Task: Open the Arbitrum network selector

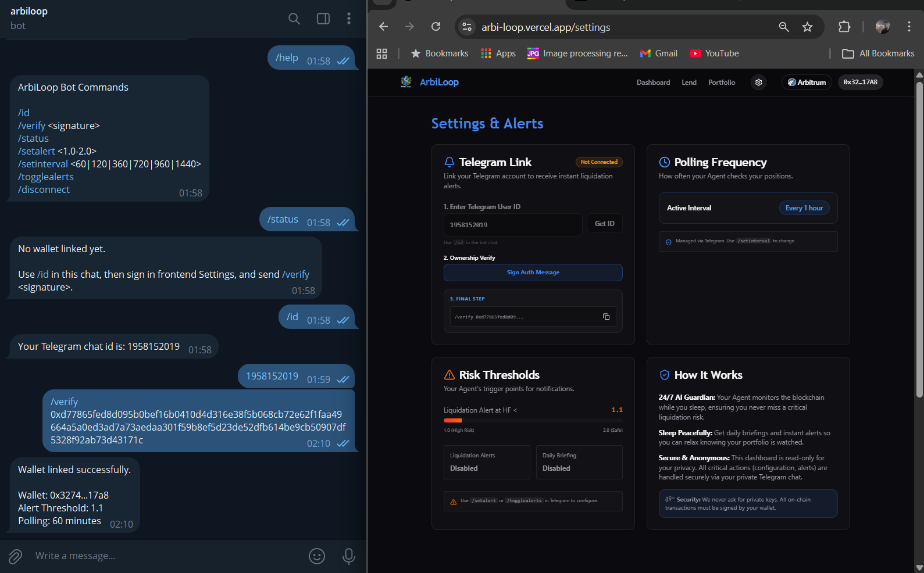Action: point(807,83)
